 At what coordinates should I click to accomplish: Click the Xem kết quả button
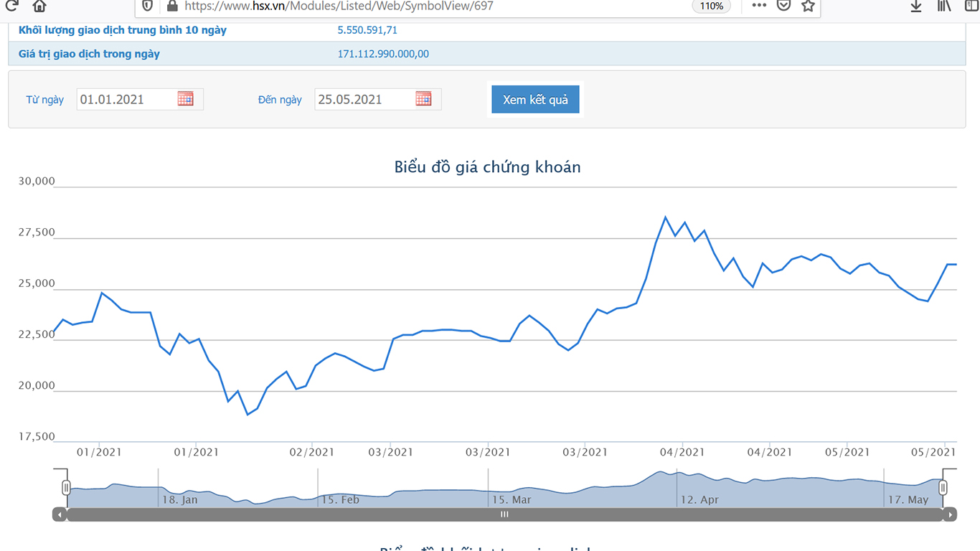[535, 100]
